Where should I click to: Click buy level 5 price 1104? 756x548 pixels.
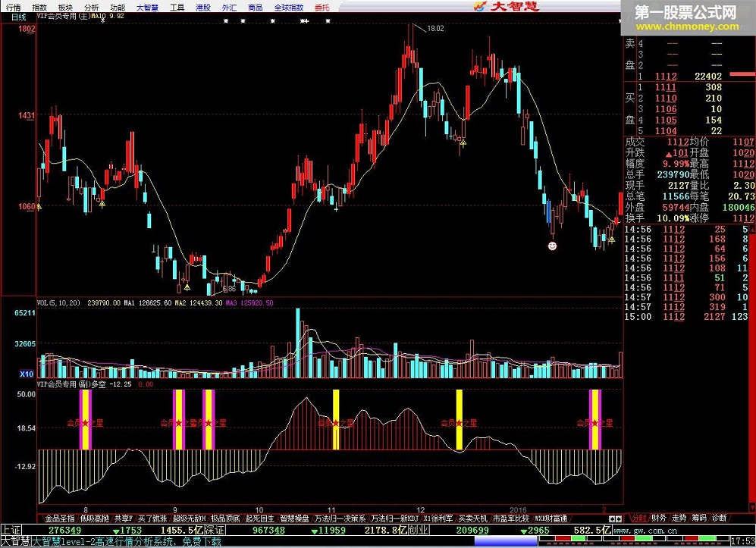click(x=666, y=131)
